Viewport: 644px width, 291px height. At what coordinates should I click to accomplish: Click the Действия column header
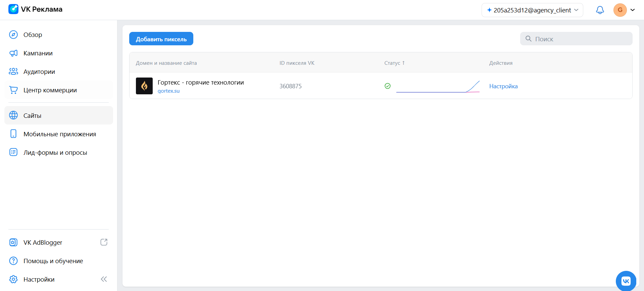click(501, 63)
